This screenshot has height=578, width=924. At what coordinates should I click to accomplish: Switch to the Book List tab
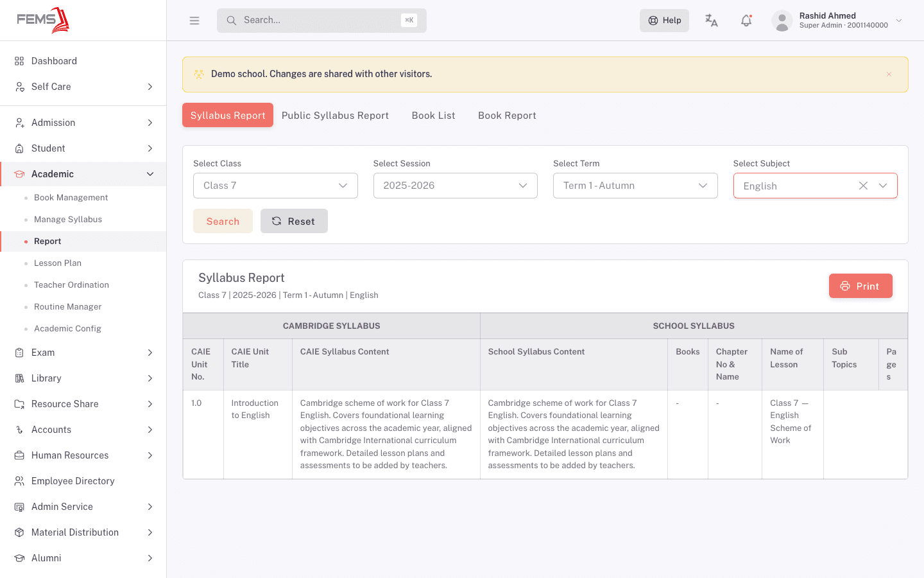[x=434, y=116]
